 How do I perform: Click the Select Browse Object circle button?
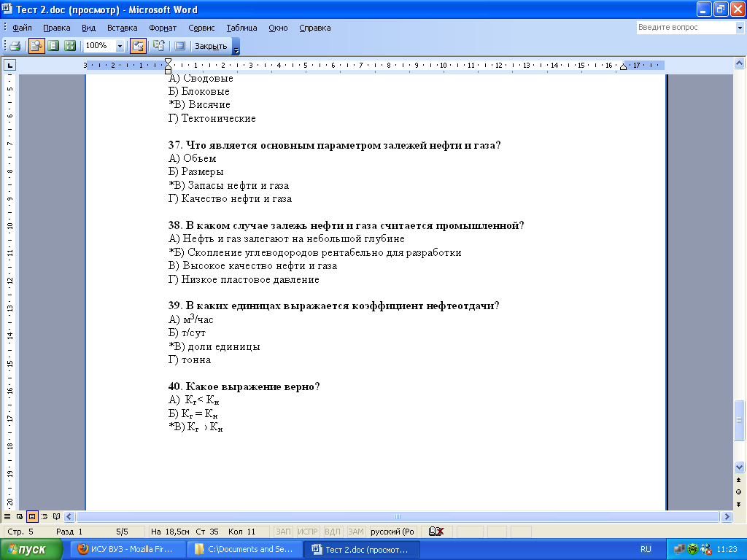tap(739, 492)
